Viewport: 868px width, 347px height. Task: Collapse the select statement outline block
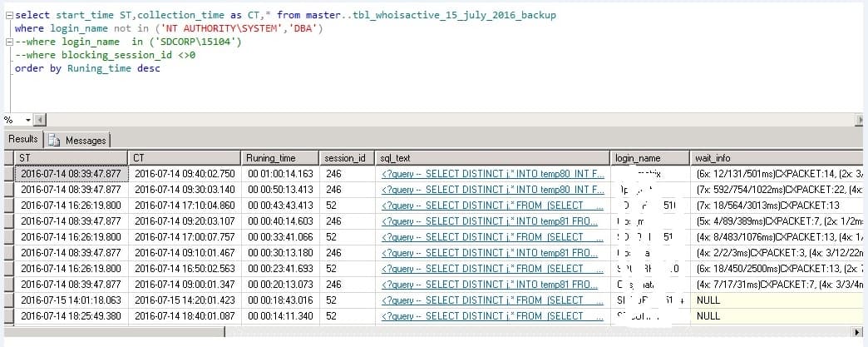click(8, 17)
